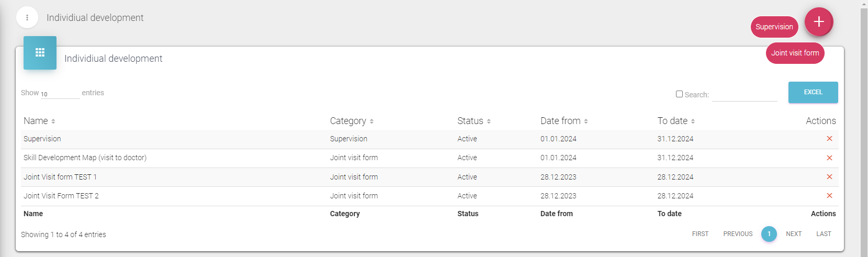Delete the Joint Visit Form TEST 2 row
Viewport: 868px width, 257px height.
click(x=829, y=196)
